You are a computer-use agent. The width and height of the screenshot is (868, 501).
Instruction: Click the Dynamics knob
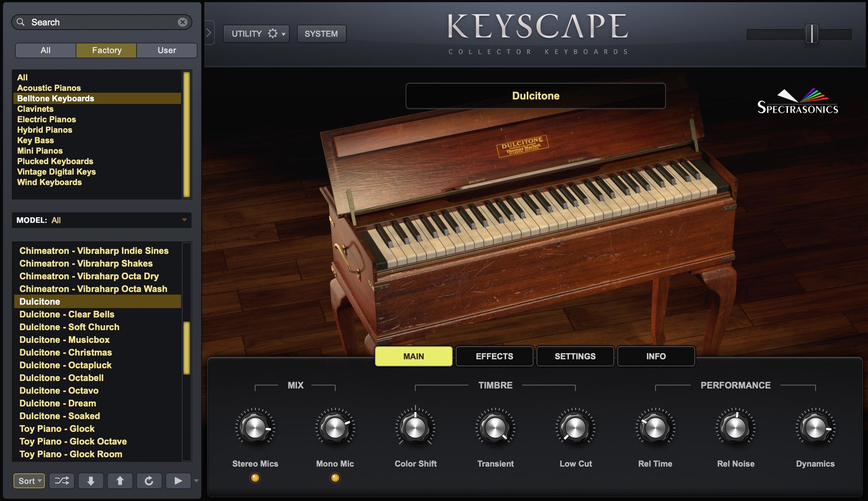[x=816, y=427]
